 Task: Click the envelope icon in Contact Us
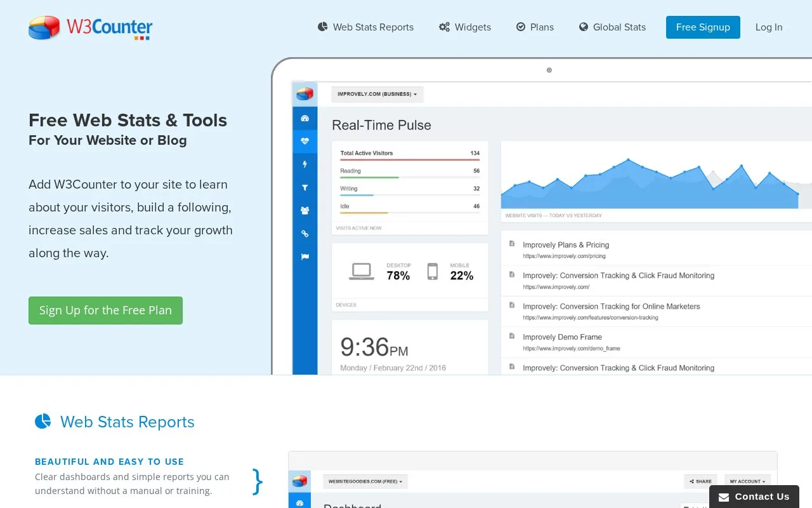[x=724, y=497]
